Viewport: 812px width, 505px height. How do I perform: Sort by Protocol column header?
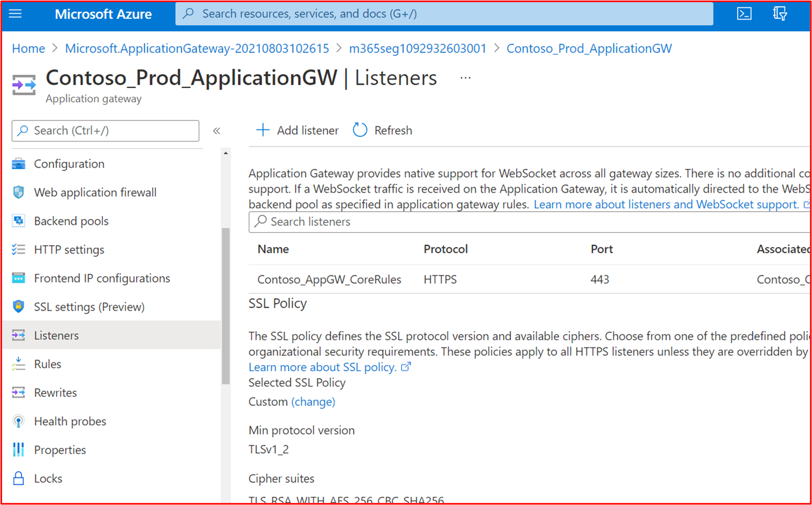pyautogui.click(x=446, y=249)
